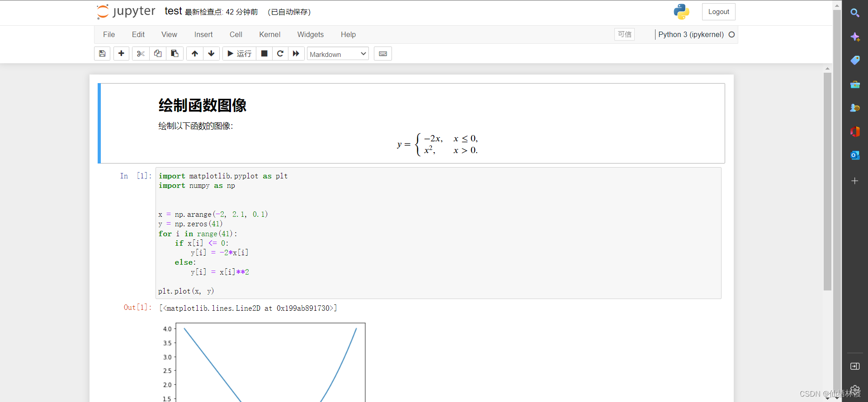
Task: Open the sidebar Microsoft 365 icon
Action: click(855, 131)
